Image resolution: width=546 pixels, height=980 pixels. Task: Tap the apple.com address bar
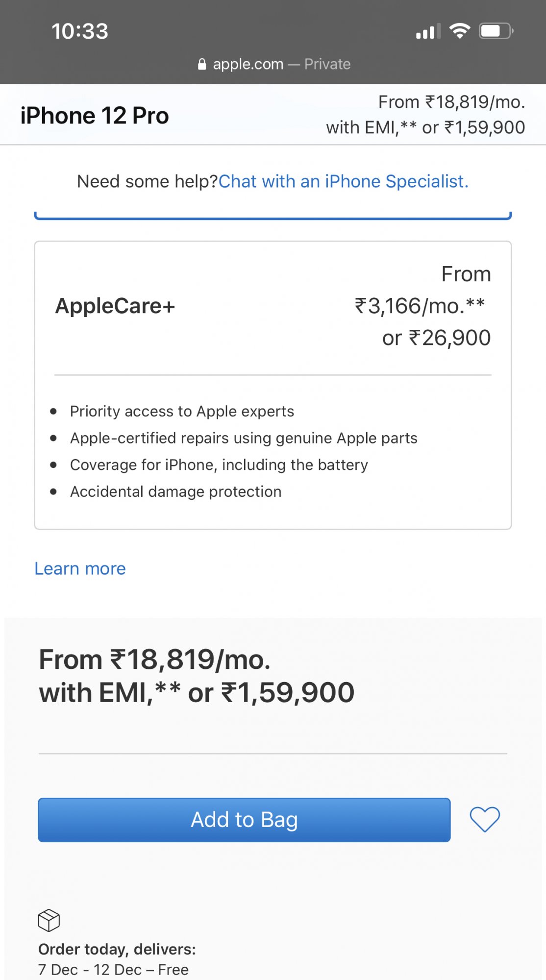[273, 64]
